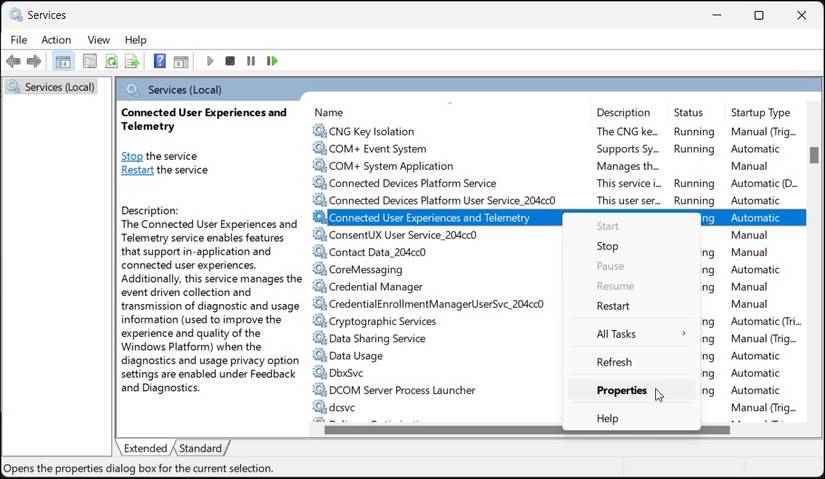Click gear icon beside Connected Devices Platform Service
This screenshot has height=479, width=825.
coord(319,183)
